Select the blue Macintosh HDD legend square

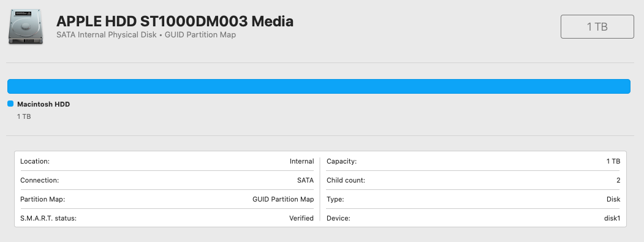pyautogui.click(x=10, y=104)
